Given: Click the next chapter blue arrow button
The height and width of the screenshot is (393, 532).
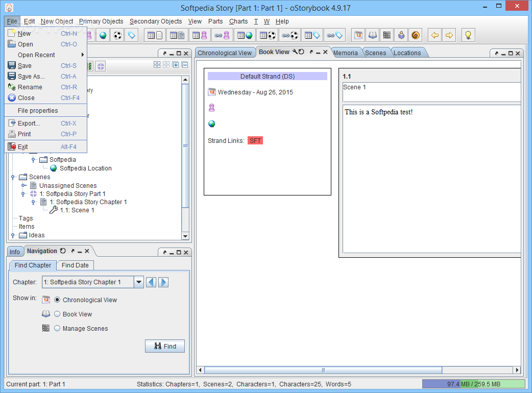Looking at the screenshot, I should 163,282.
